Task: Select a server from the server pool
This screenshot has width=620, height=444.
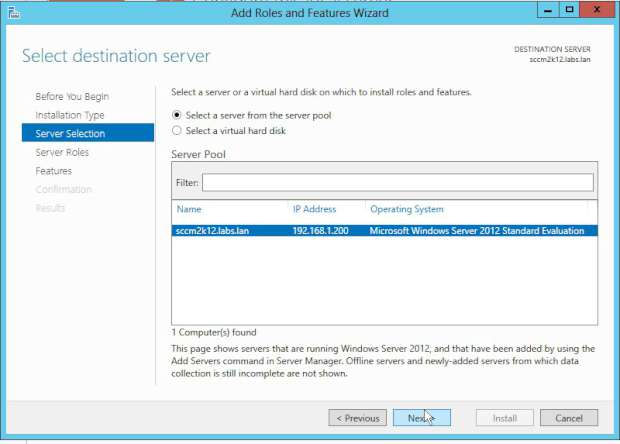Action: tap(178, 115)
